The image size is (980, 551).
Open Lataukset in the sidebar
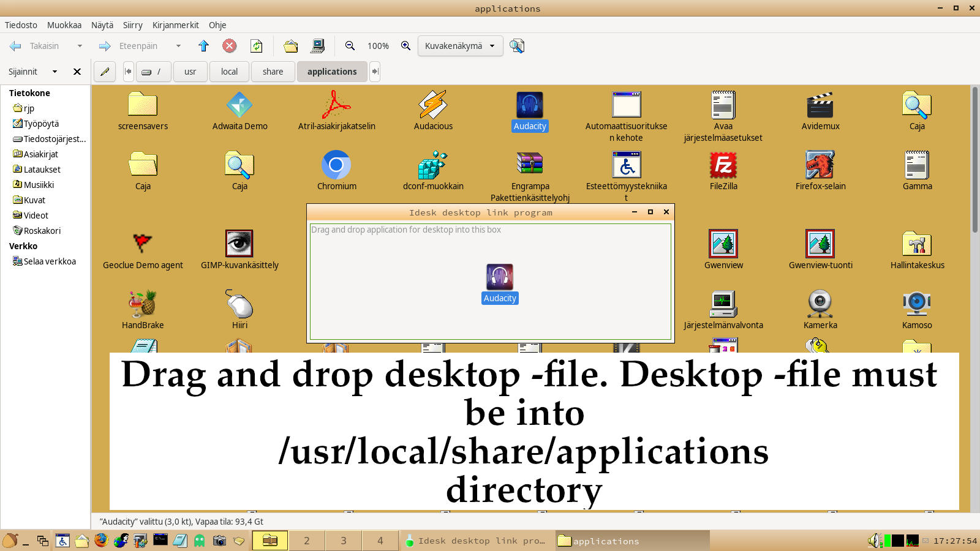pos(42,170)
